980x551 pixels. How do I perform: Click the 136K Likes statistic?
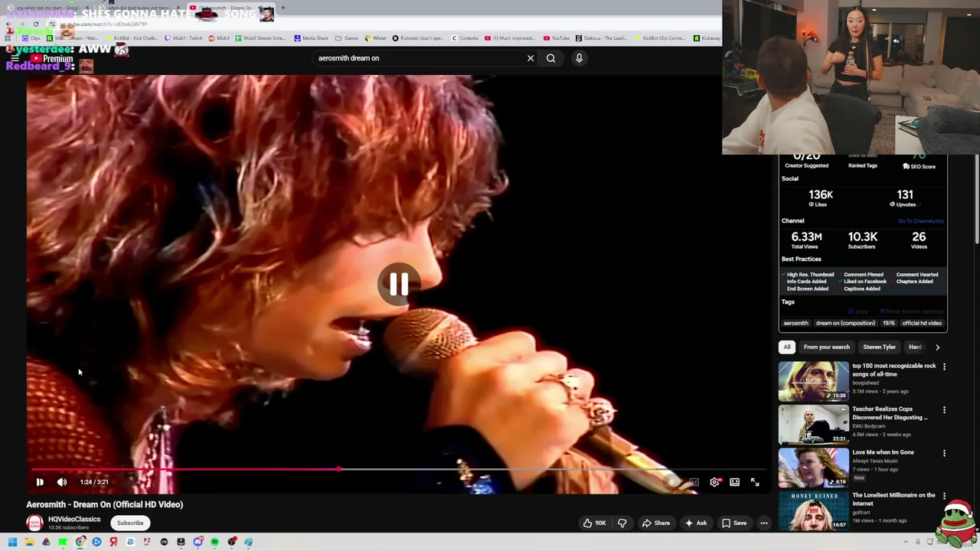tap(821, 198)
